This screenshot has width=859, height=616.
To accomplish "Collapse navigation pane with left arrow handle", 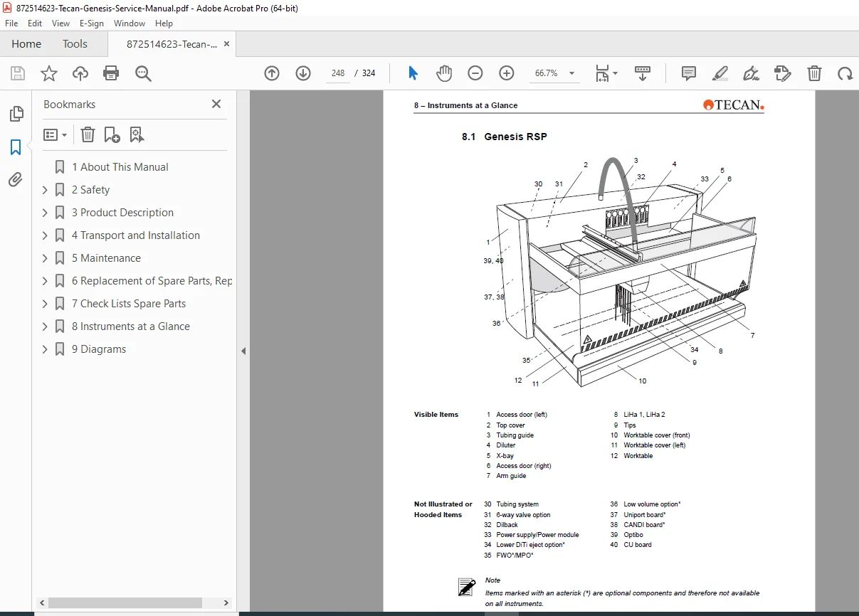I will tap(243, 351).
